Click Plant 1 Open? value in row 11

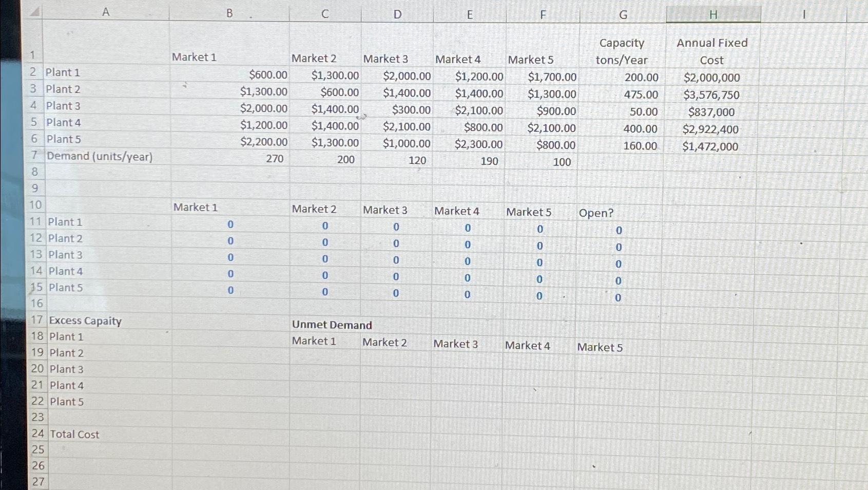coord(619,231)
